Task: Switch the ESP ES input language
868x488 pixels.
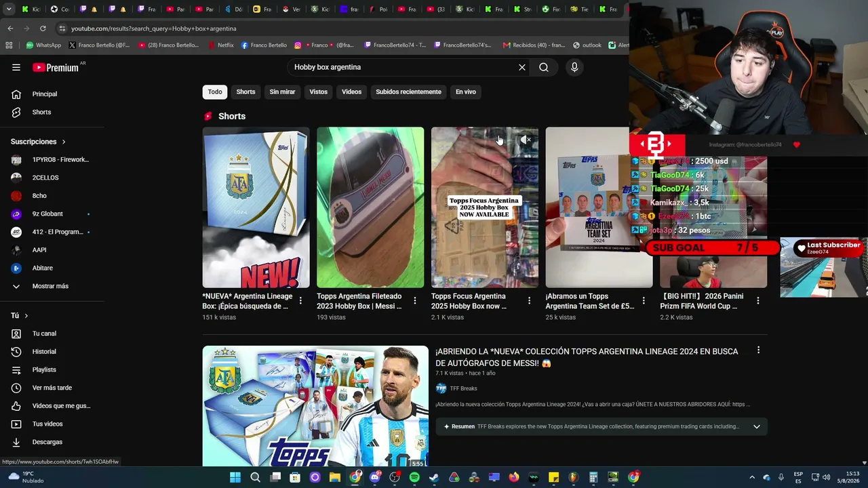Action: coord(798,477)
